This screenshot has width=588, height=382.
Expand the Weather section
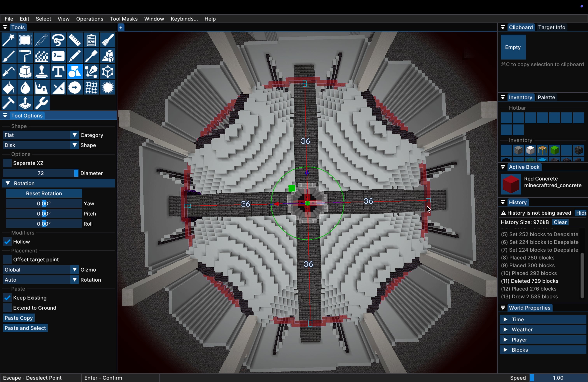tap(506, 329)
